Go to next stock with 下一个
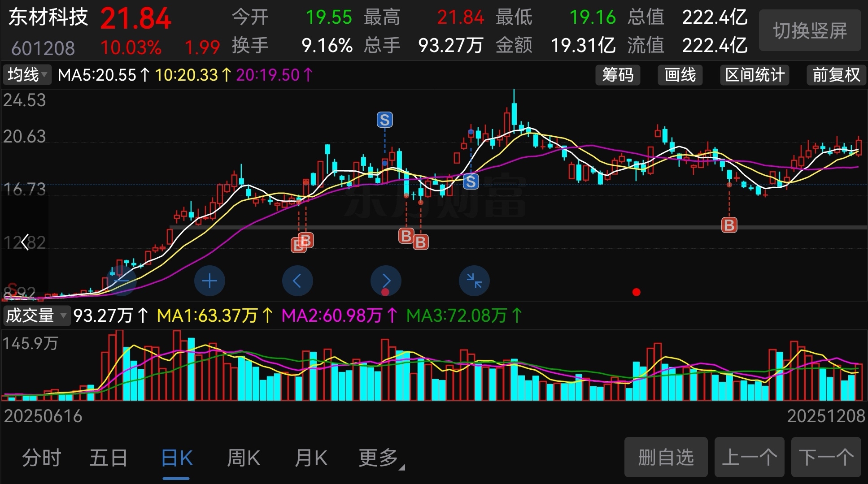 click(826, 457)
